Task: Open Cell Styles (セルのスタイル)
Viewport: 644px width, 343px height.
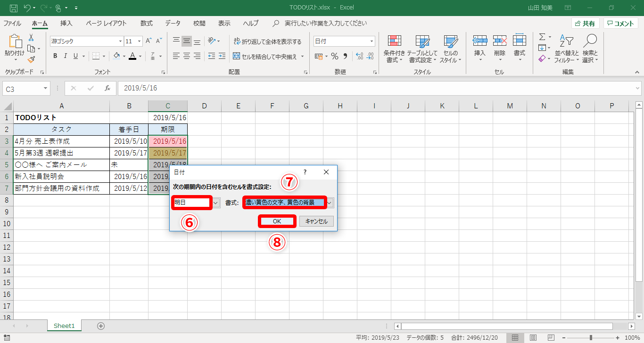Action: (x=450, y=49)
